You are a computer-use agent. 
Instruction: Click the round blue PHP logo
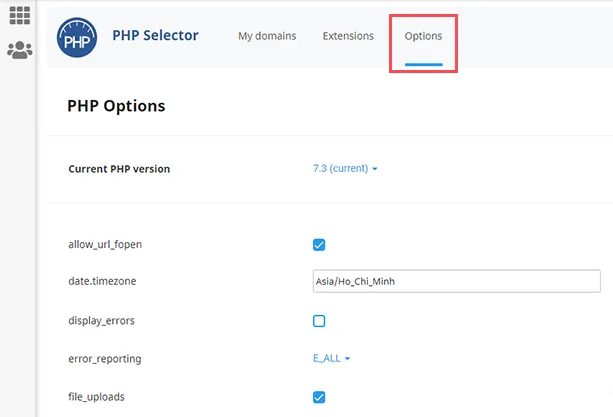pos(77,38)
